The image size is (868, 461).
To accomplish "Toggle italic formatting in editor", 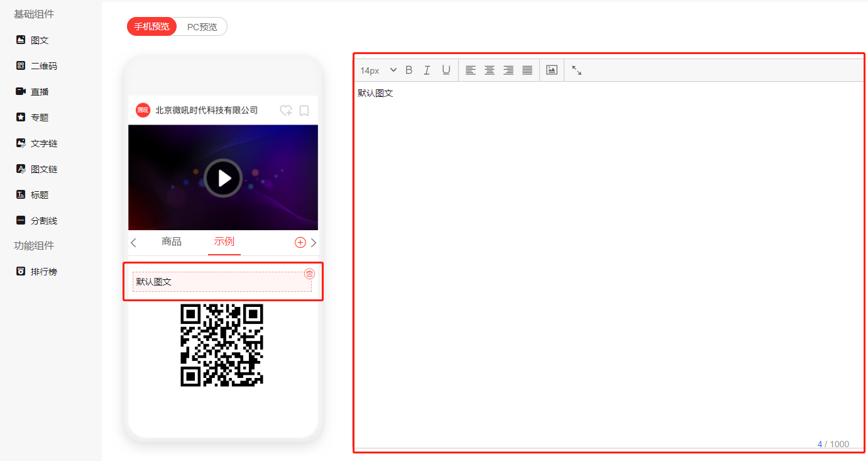I will [x=427, y=70].
